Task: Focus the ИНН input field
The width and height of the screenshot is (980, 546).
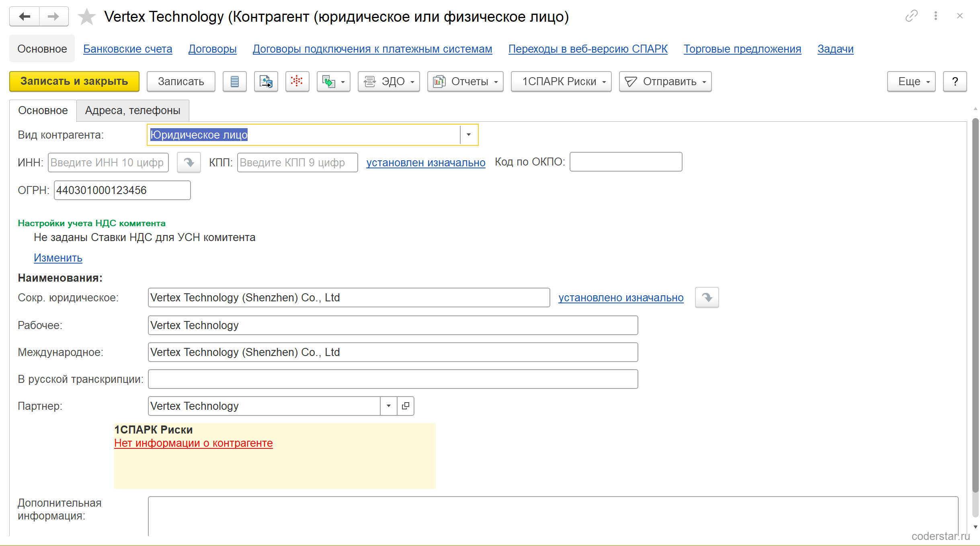Action: coord(108,163)
